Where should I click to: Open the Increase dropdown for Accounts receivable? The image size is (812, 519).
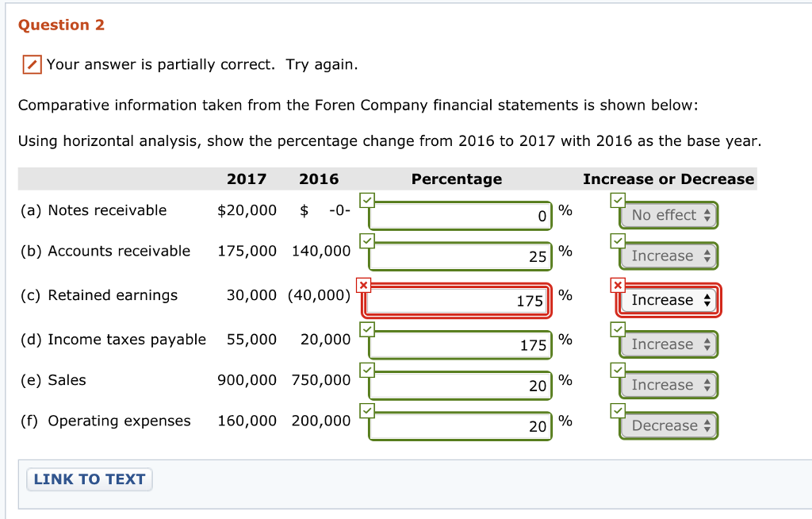pos(668,256)
